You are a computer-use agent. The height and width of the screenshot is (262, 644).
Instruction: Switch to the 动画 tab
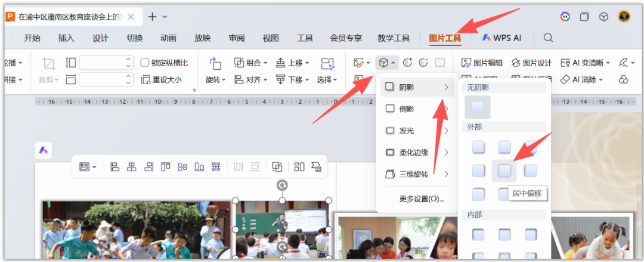click(x=168, y=38)
